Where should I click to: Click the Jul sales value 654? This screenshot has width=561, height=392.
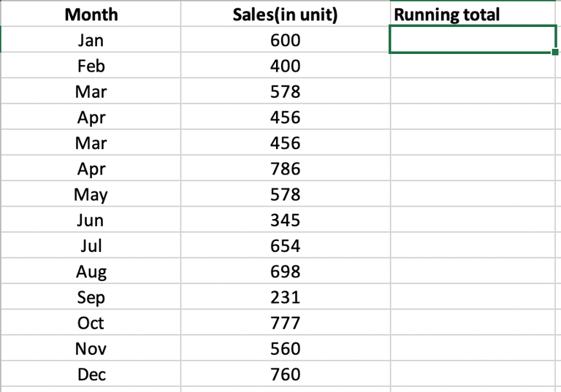coord(285,245)
